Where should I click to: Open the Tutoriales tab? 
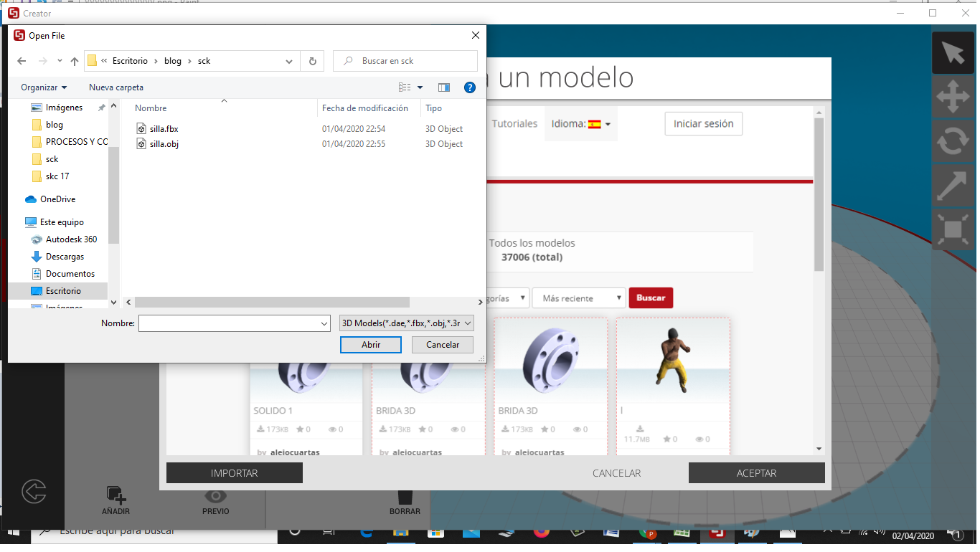click(514, 124)
